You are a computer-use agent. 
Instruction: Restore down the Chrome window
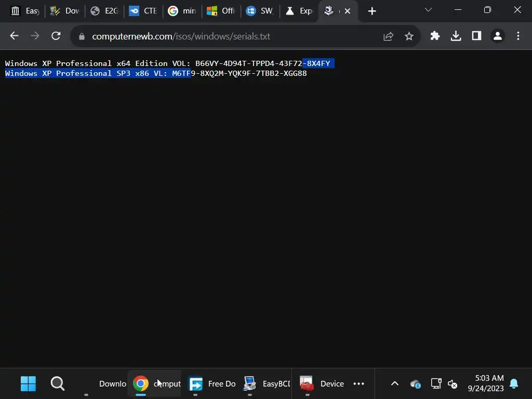coord(487,10)
